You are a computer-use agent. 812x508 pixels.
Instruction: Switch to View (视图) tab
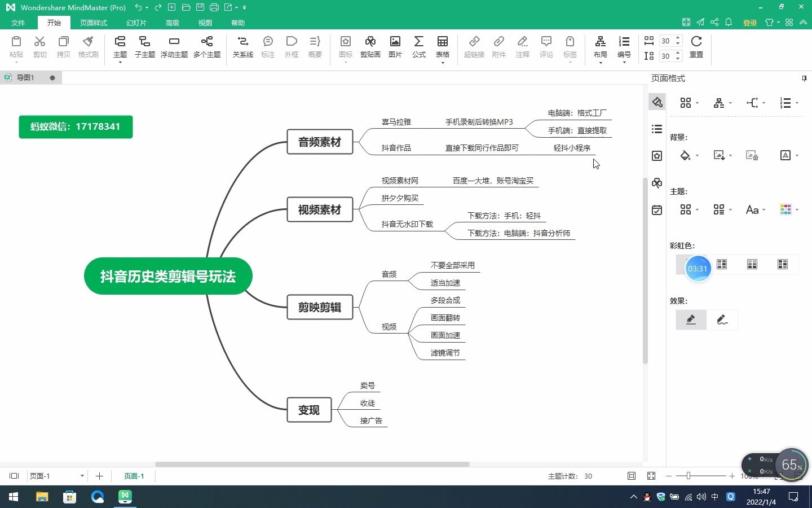click(205, 23)
